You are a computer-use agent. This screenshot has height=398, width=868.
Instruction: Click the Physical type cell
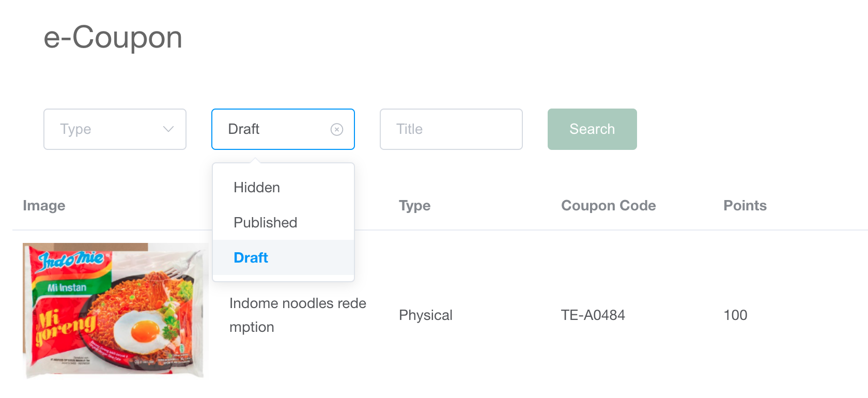click(x=425, y=315)
